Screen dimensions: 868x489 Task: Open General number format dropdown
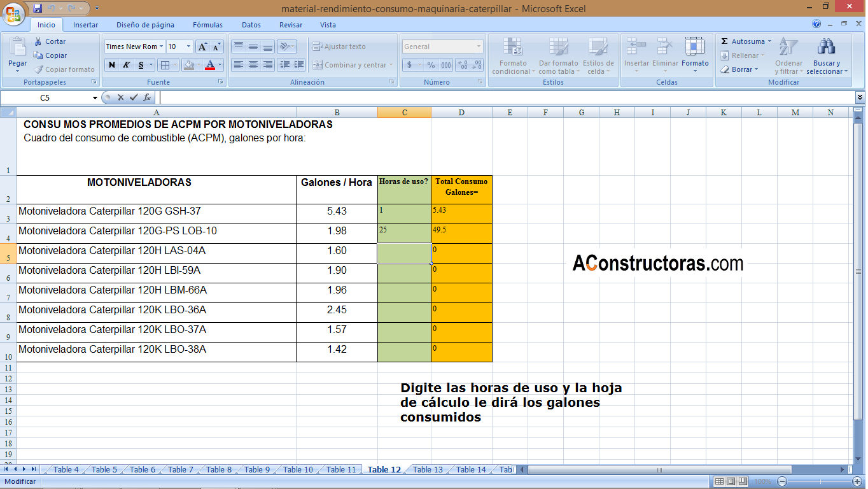coord(479,46)
